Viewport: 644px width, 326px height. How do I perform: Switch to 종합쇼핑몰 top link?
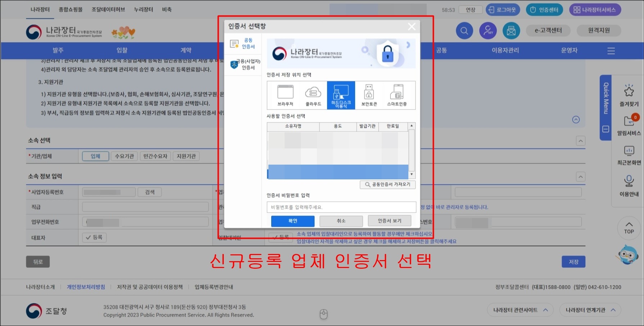(71, 9)
